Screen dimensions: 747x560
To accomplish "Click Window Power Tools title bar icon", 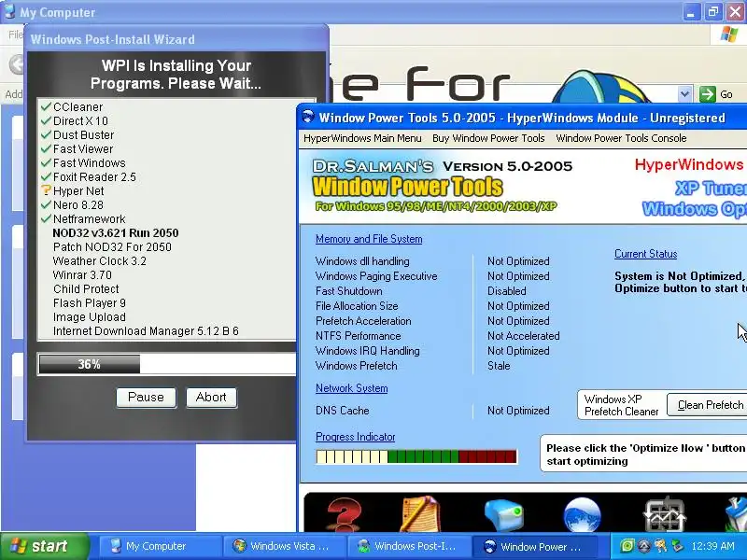I will pyautogui.click(x=308, y=118).
